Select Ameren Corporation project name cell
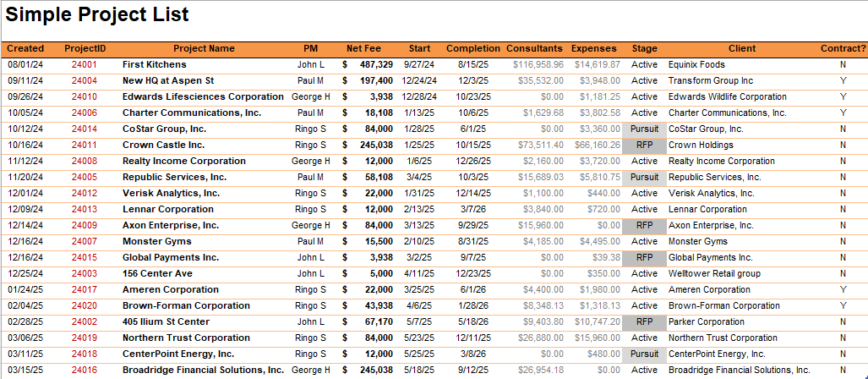The width and height of the screenshot is (868, 379). click(171, 290)
